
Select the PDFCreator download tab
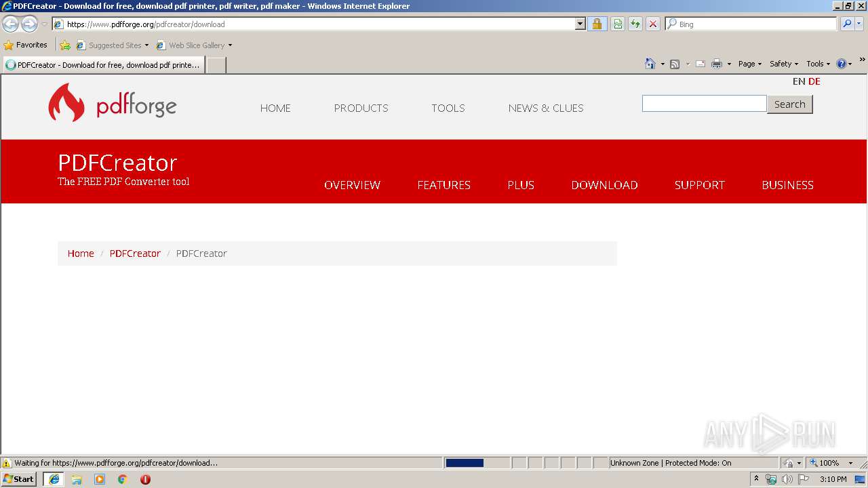pos(103,65)
